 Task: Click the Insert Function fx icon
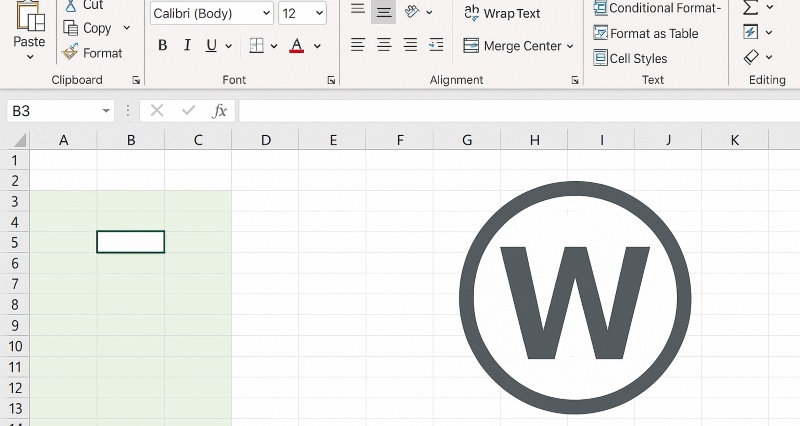click(x=219, y=111)
